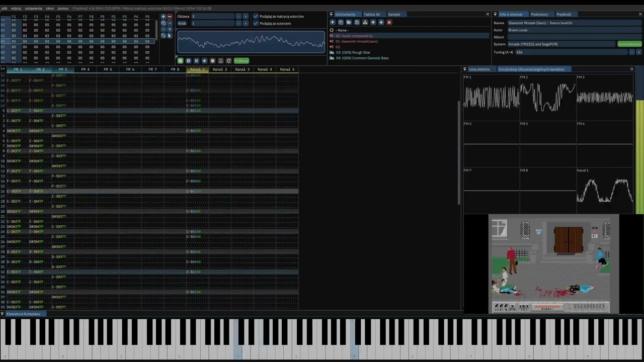Toggle edit record mode circle icon
644x362 pixels.
[212, 60]
